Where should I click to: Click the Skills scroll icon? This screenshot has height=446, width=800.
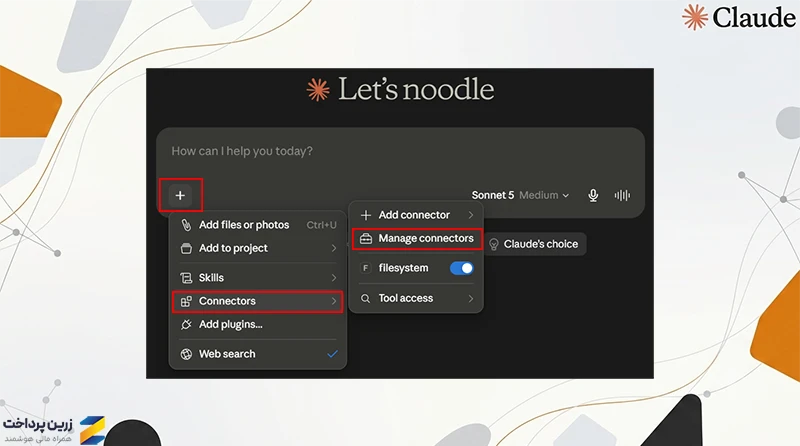coord(186,278)
